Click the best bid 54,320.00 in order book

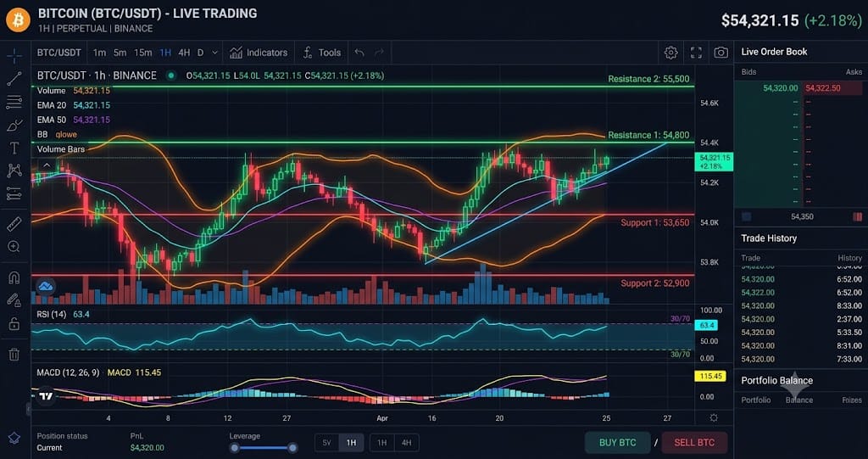coord(780,88)
